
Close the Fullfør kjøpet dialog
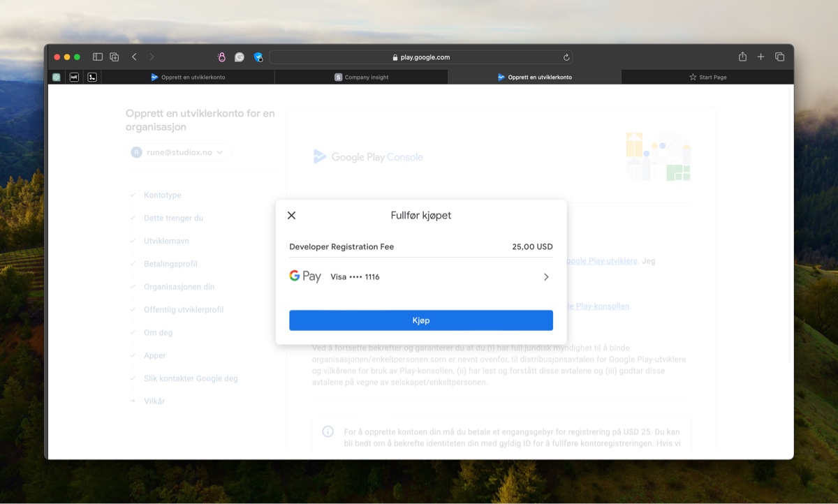pos(292,216)
